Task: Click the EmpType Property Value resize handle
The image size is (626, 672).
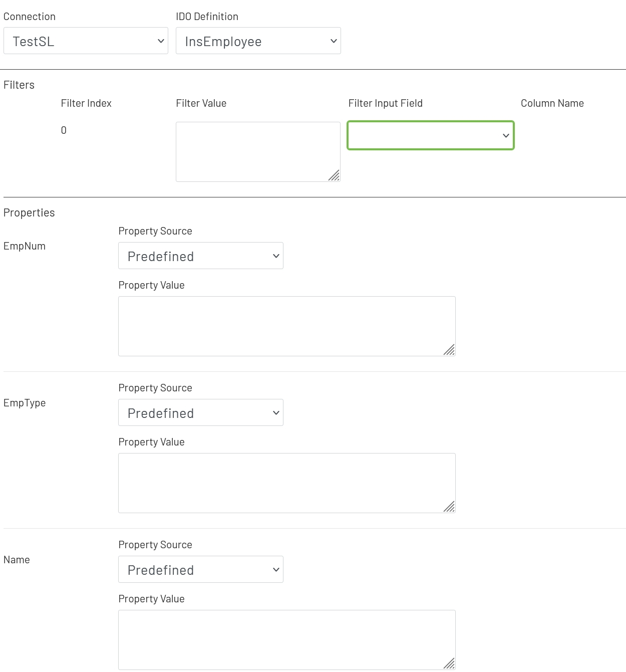Action: click(x=450, y=507)
